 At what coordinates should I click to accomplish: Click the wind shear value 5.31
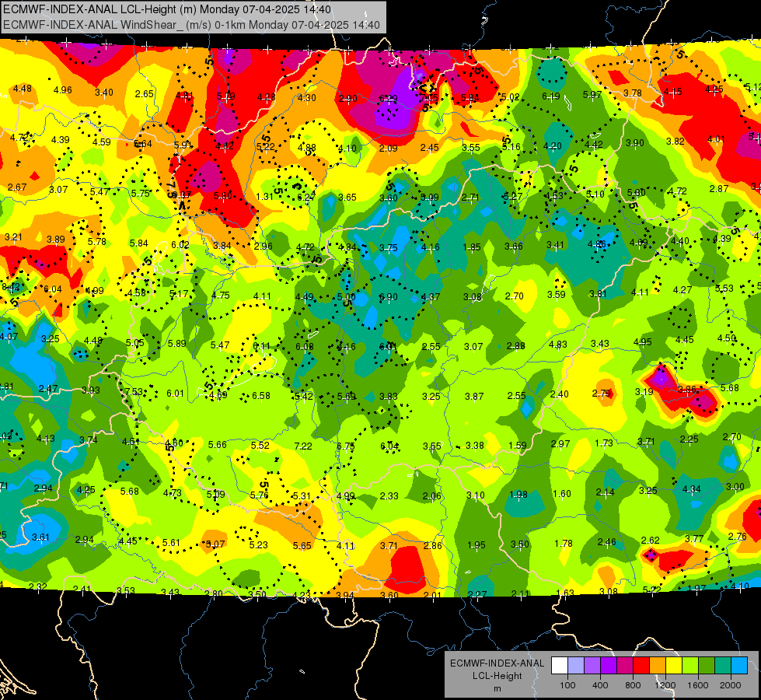pos(302,496)
